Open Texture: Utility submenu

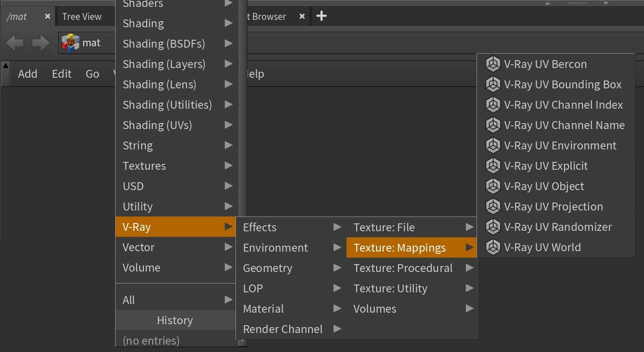click(412, 288)
